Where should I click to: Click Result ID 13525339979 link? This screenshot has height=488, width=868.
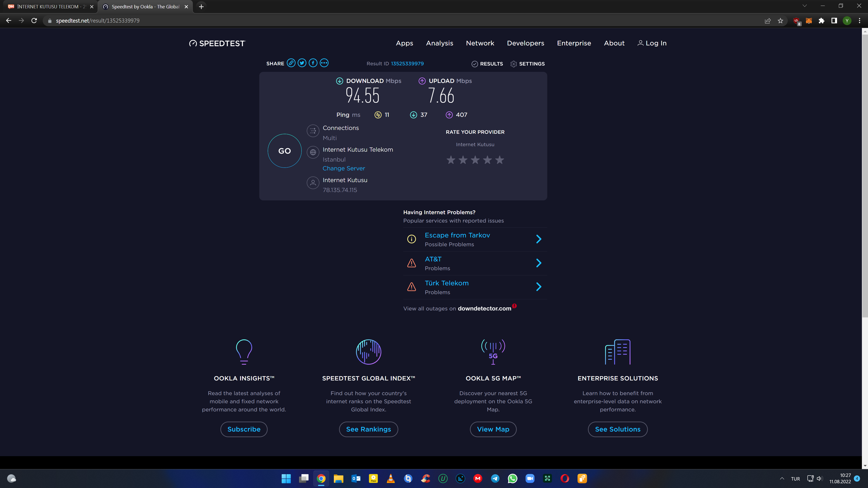[407, 64]
